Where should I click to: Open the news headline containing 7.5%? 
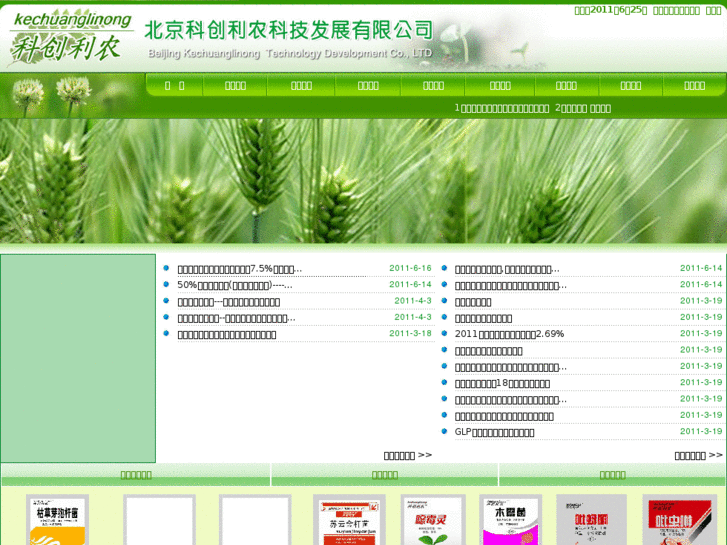point(240,269)
